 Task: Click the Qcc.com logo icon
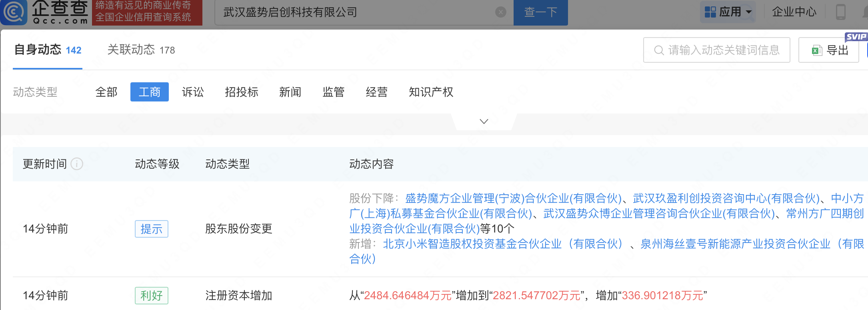coord(14,12)
